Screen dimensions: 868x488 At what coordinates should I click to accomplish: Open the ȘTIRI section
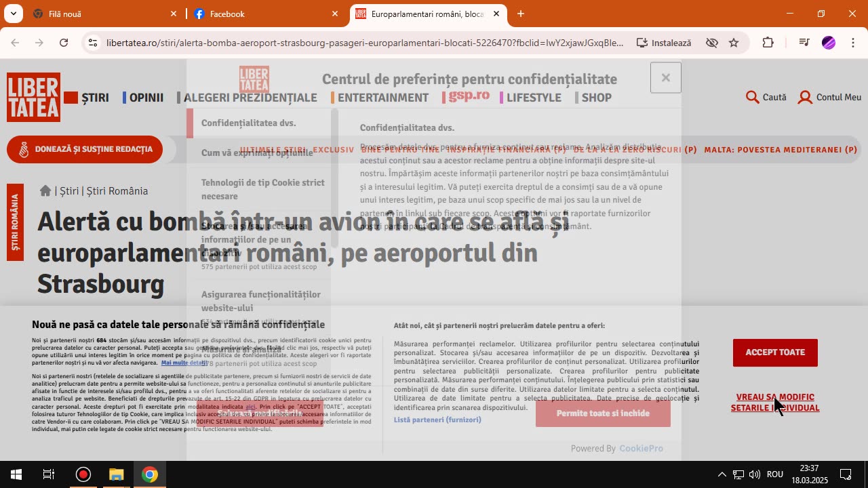[95, 98]
